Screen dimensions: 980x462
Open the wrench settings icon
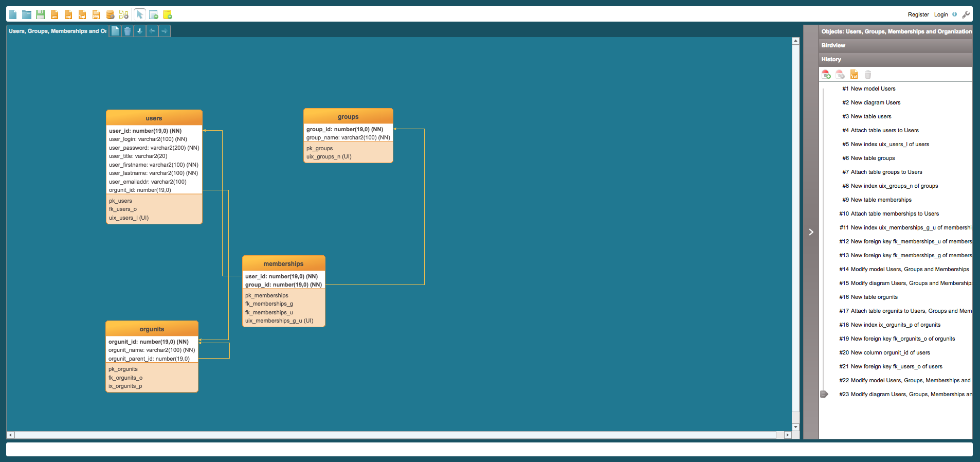tap(966, 14)
